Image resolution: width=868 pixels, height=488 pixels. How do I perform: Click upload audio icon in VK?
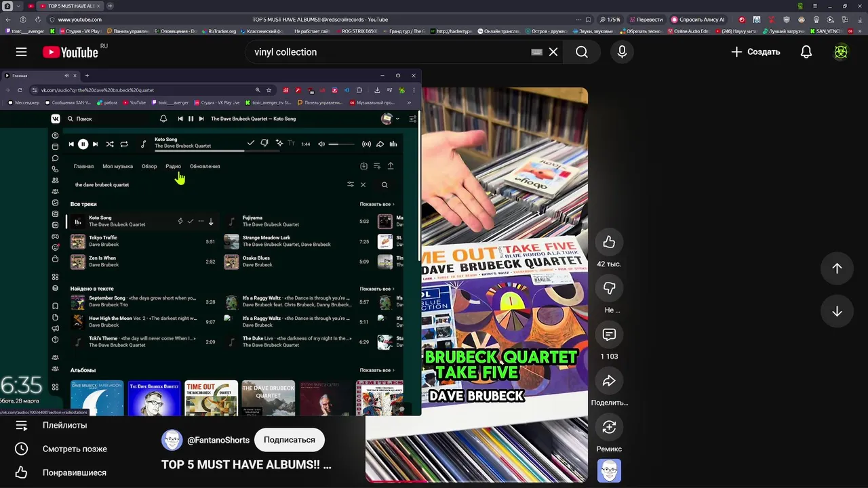(391, 166)
